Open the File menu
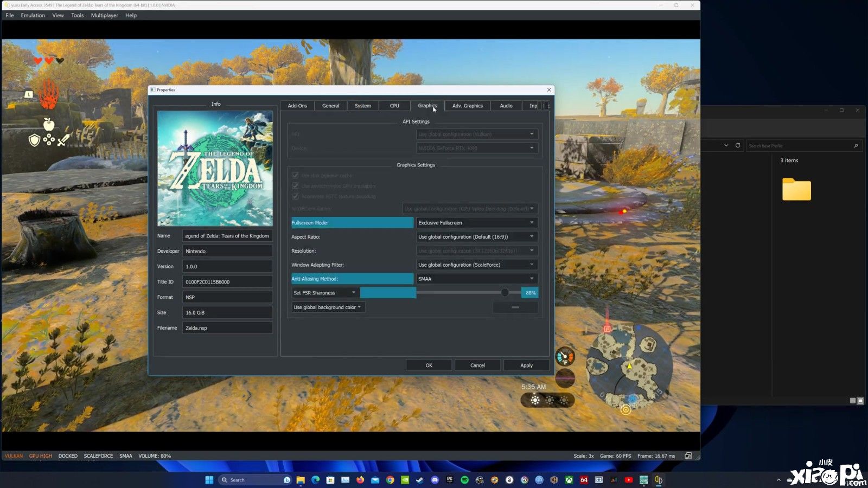868x488 pixels. point(10,15)
